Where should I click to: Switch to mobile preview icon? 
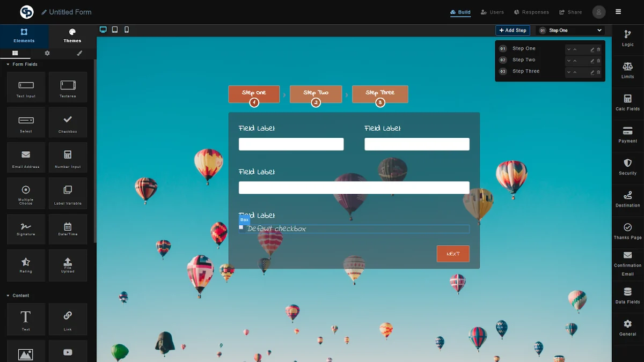point(127,30)
